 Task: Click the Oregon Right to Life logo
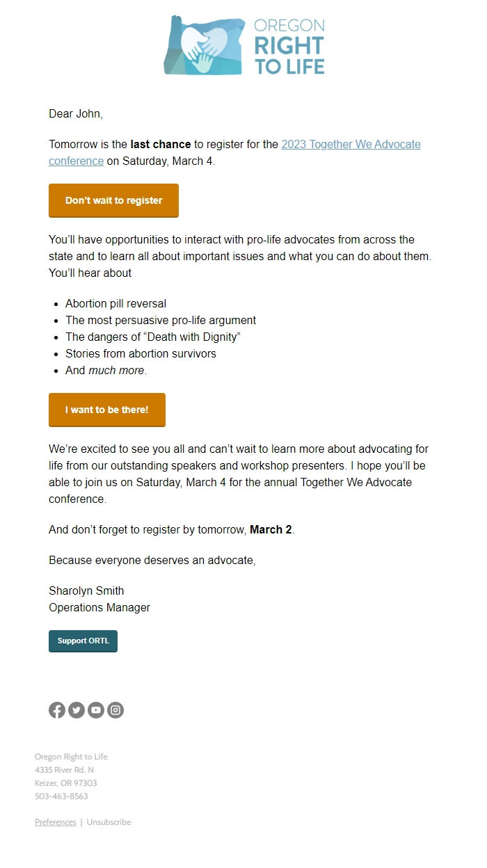click(x=243, y=44)
